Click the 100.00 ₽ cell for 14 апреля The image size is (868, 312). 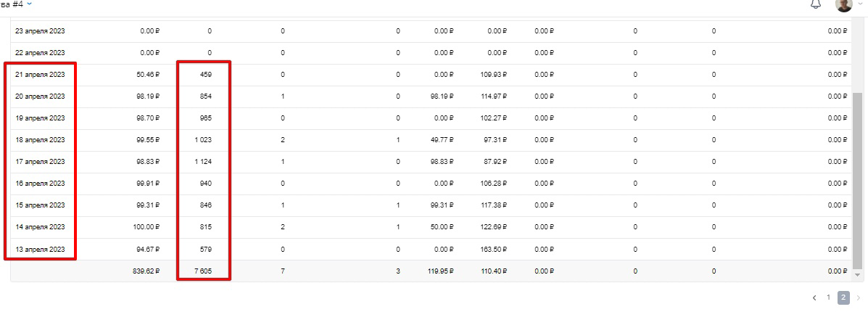[144, 227]
